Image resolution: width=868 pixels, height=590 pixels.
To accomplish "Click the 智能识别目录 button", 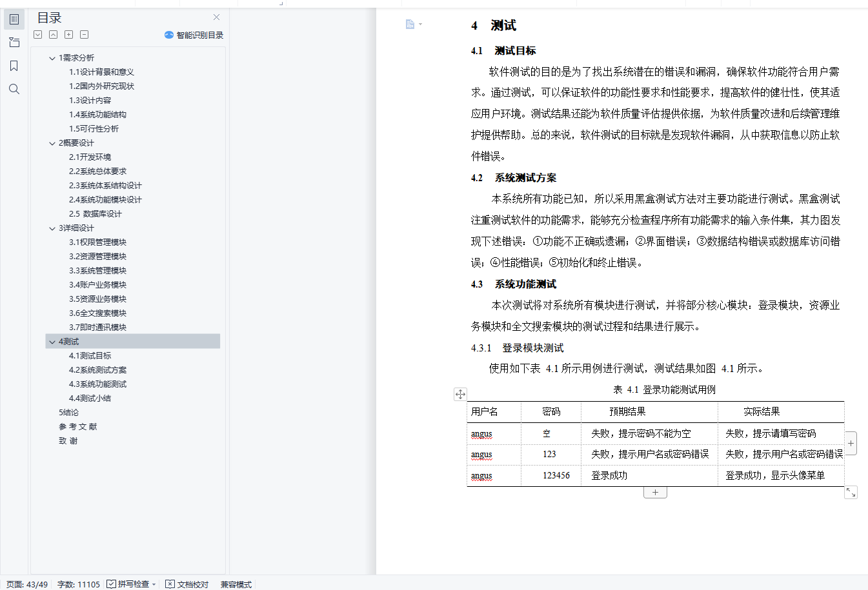I will tap(194, 35).
